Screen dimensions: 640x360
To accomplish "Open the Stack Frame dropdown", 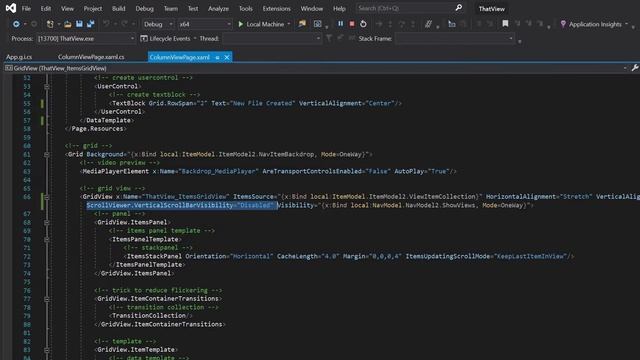I will [455, 38].
